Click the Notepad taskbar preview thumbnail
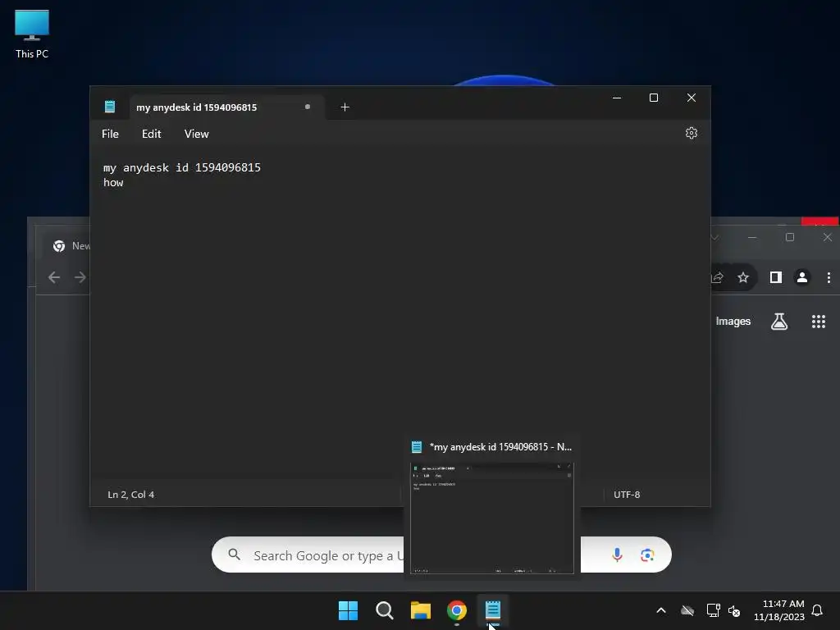840x630 pixels. click(x=492, y=518)
